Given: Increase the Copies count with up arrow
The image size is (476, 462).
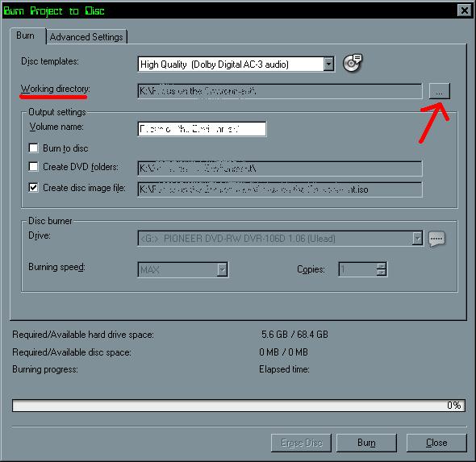Looking at the screenshot, I should click(x=382, y=266).
